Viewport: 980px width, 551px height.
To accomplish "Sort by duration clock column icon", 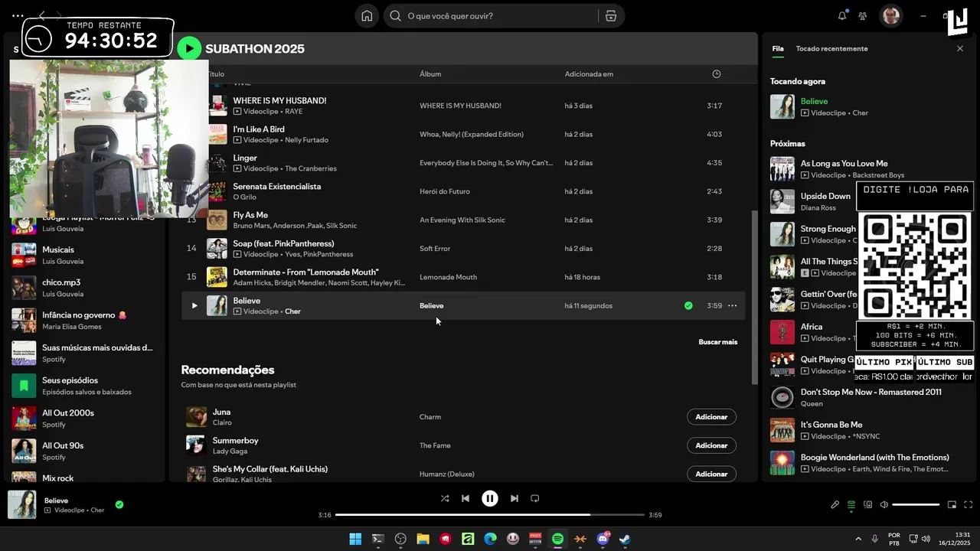I will tap(717, 74).
